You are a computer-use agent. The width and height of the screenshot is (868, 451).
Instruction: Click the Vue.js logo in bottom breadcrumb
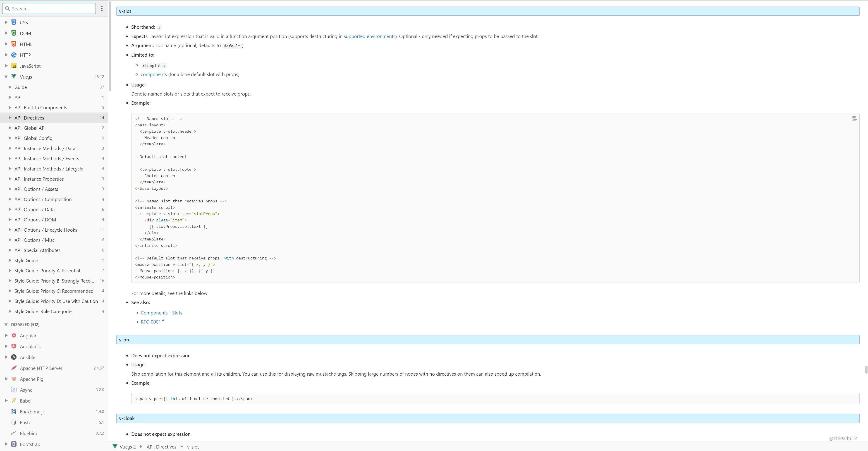pyautogui.click(x=115, y=447)
